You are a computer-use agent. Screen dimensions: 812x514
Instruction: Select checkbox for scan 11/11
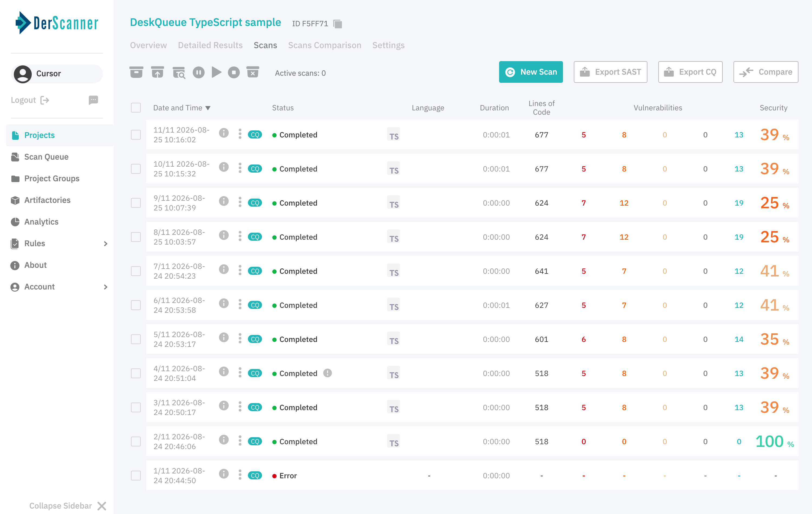136,135
